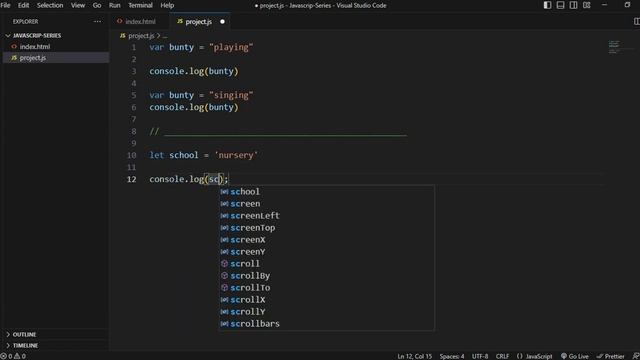Click breadcrumb chevron after project.js

coord(158,36)
